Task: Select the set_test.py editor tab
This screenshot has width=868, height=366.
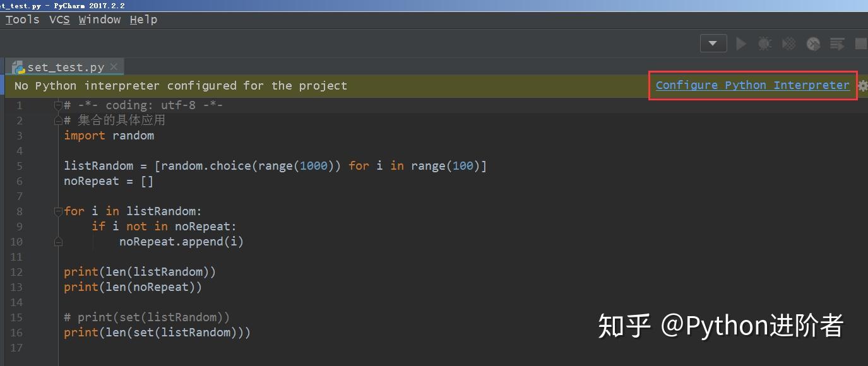Action: (66, 68)
